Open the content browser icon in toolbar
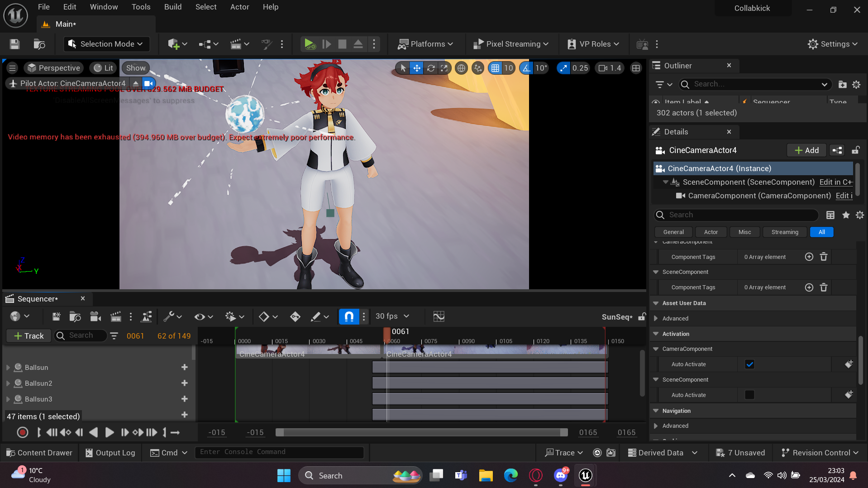This screenshot has width=868, height=488. click(x=39, y=44)
